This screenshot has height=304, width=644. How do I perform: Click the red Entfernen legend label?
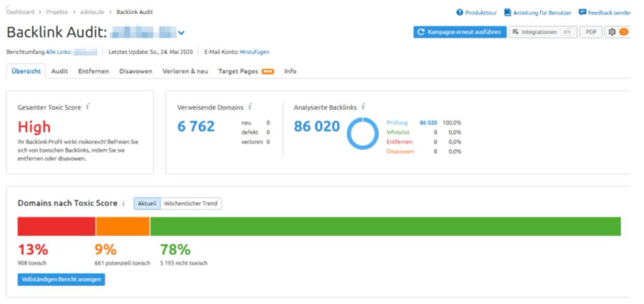399,142
